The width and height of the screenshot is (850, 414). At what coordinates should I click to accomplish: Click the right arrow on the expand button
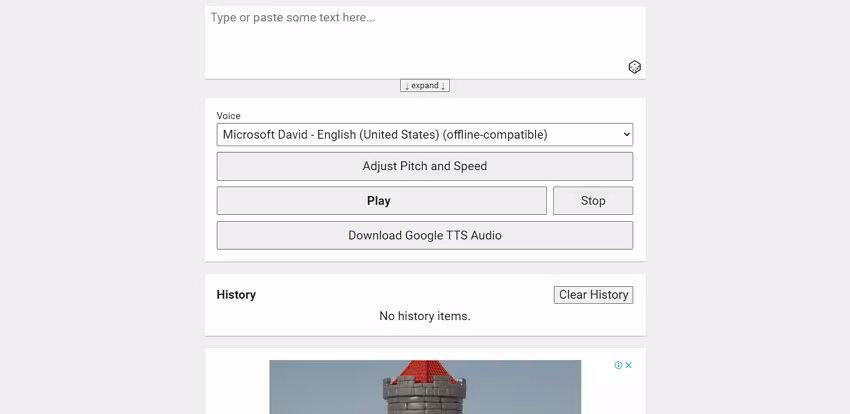[x=443, y=86]
